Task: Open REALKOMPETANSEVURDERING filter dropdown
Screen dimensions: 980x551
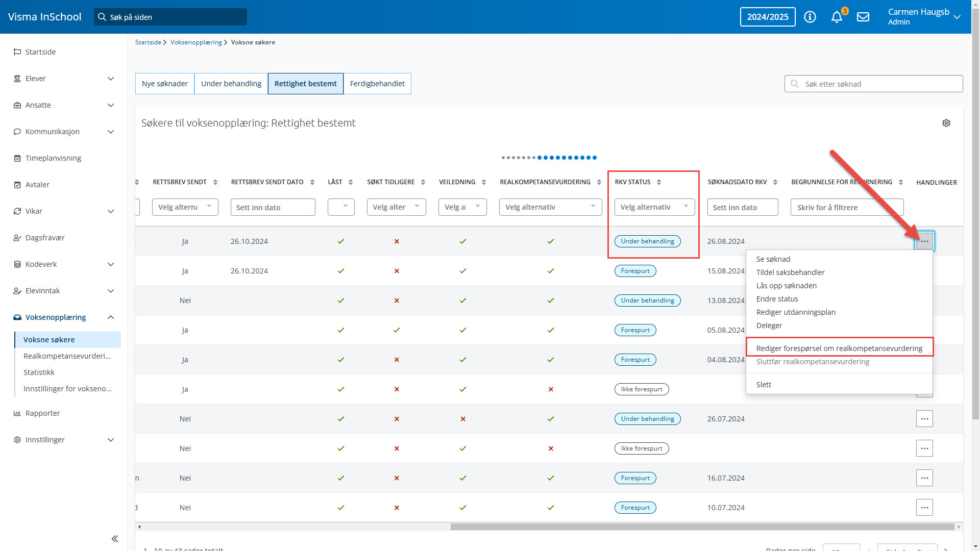Action: (x=551, y=207)
